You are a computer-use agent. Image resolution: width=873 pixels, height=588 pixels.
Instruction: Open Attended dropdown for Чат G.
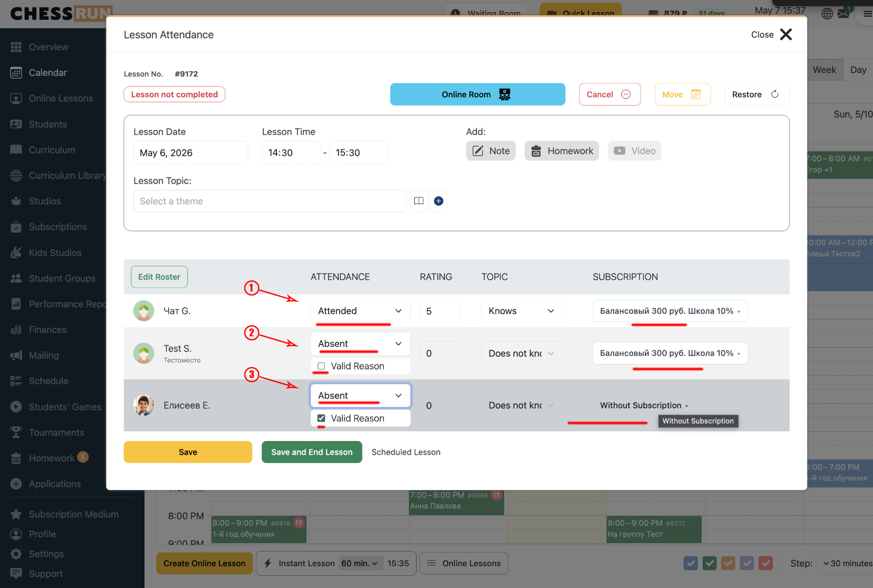pyautogui.click(x=361, y=311)
